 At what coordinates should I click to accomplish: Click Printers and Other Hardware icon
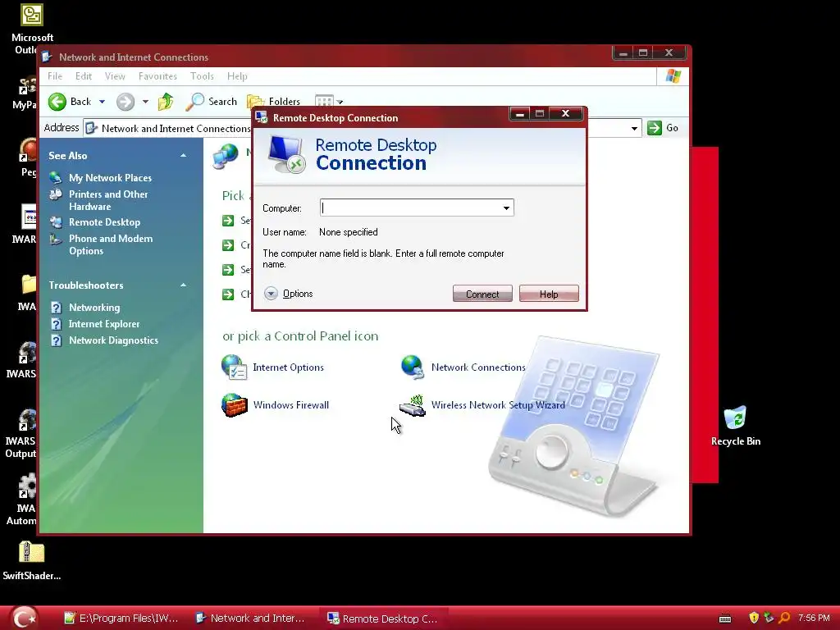click(x=56, y=194)
